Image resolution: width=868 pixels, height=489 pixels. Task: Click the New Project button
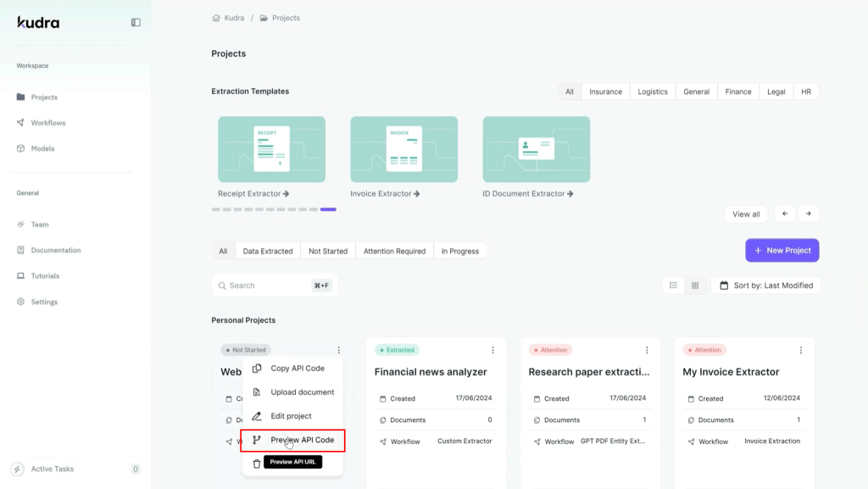pyautogui.click(x=782, y=250)
